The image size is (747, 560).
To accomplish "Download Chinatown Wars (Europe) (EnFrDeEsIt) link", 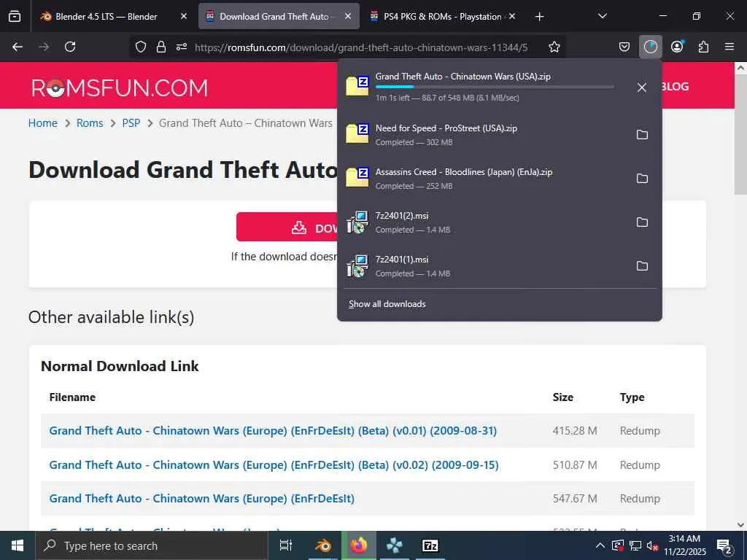I will [x=202, y=499].
